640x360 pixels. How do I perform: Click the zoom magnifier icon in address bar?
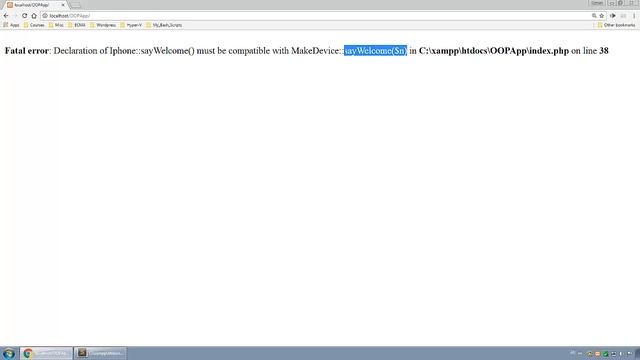pyautogui.click(x=594, y=16)
